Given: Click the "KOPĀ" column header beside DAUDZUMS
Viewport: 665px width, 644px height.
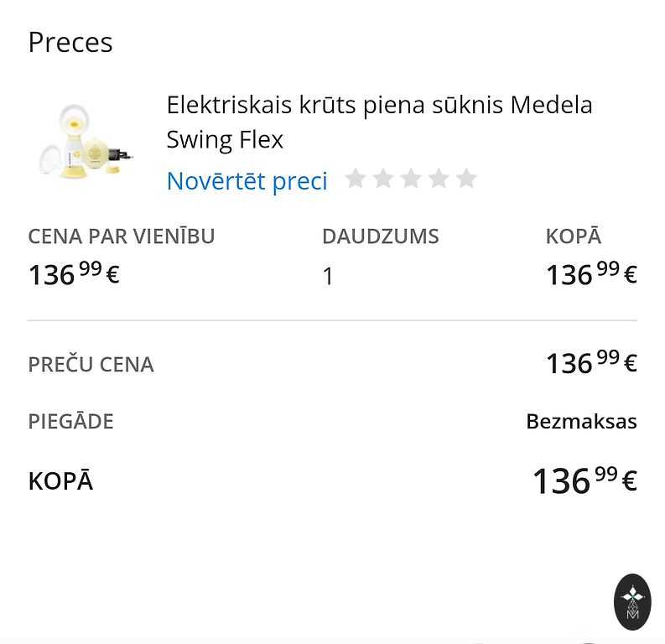Looking at the screenshot, I should pyautogui.click(x=573, y=236).
